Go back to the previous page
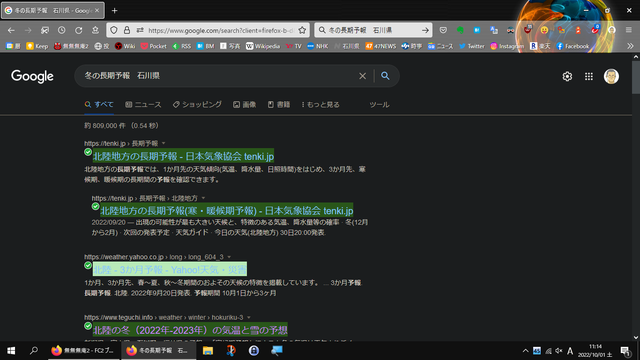 point(11,30)
